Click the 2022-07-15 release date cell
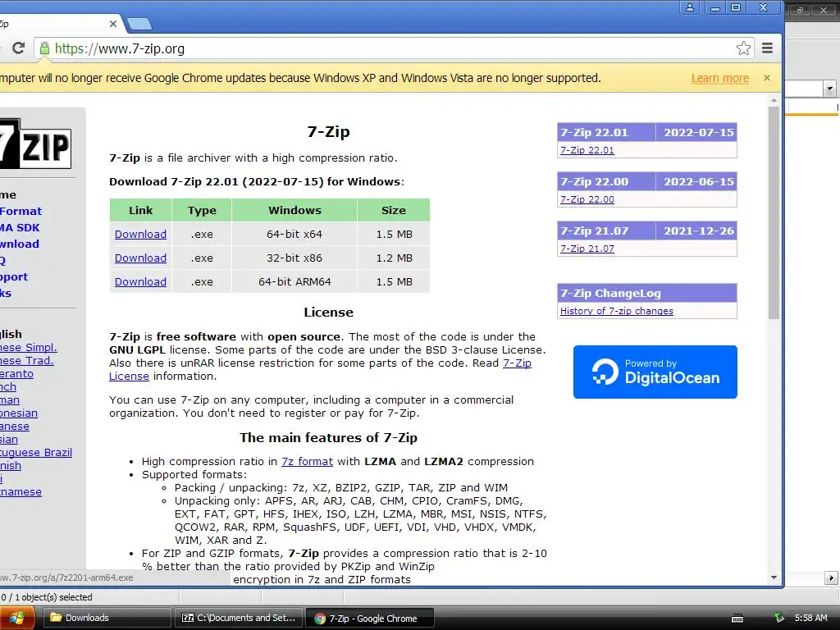The width and height of the screenshot is (840, 630). tap(699, 132)
